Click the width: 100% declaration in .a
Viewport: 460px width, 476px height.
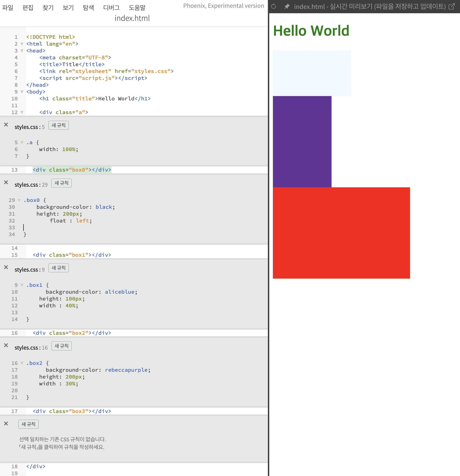point(59,149)
